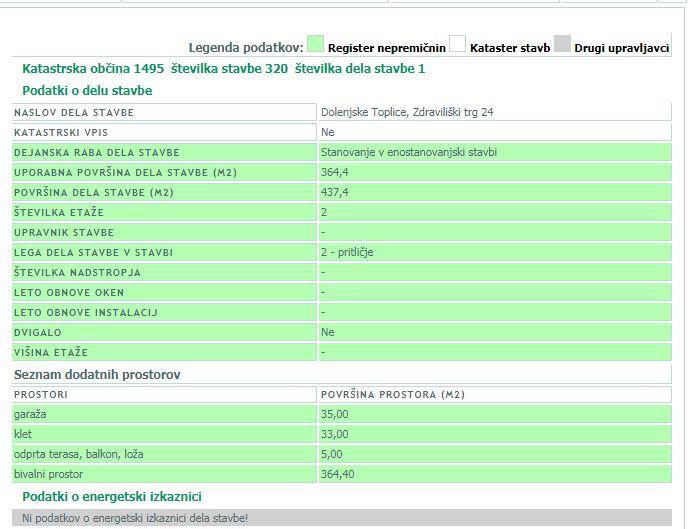This screenshot has height=529, width=688.
Task: Click the 'DVIGALO' label
Action: pyautogui.click(x=37, y=332)
